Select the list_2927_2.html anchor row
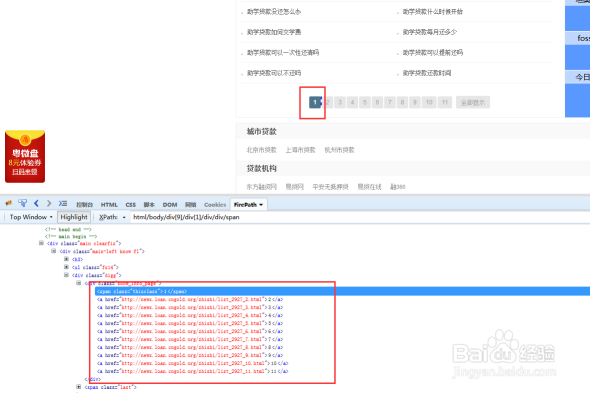Screen dimensions: 590x393 [x=190, y=299]
